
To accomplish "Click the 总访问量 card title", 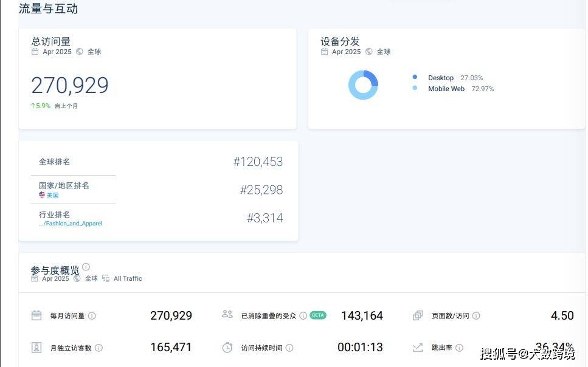I will click(x=50, y=41).
